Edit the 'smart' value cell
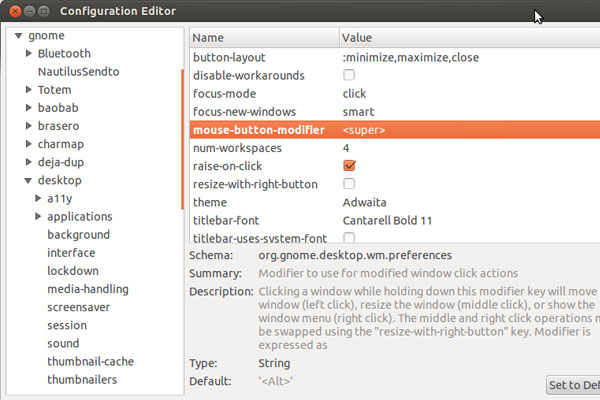Viewport: 600px width, 400px height. [358, 112]
